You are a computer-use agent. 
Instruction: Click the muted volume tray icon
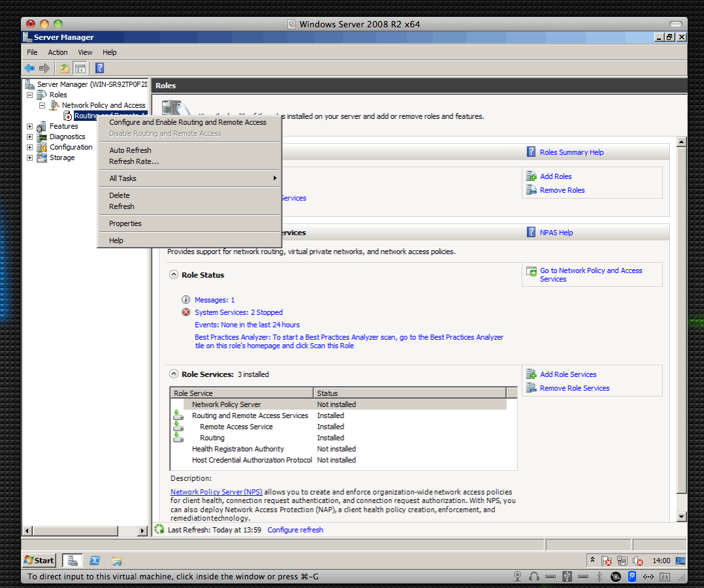[x=637, y=561]
